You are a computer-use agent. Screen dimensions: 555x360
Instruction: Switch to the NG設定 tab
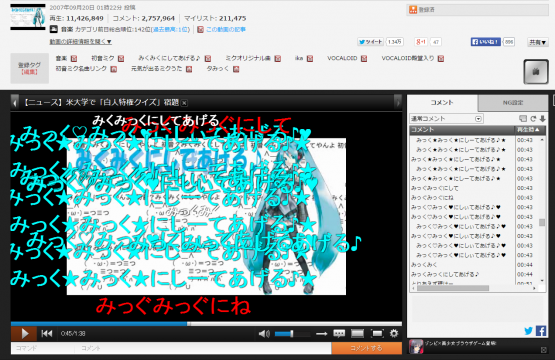tap(513, 103)
